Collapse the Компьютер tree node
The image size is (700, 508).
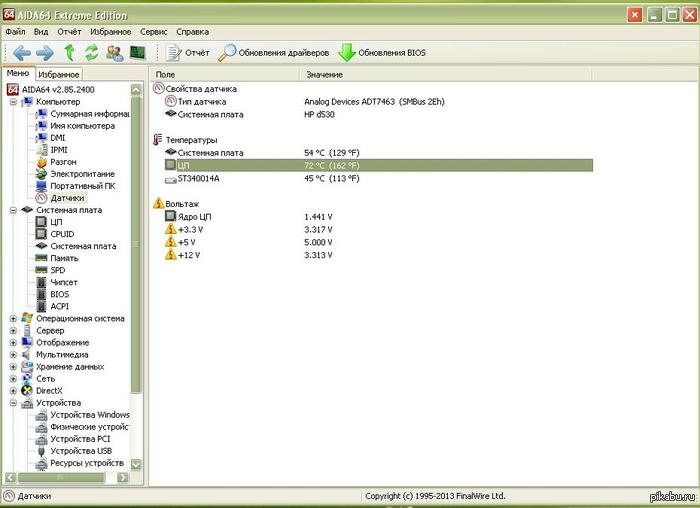point(13,102)
